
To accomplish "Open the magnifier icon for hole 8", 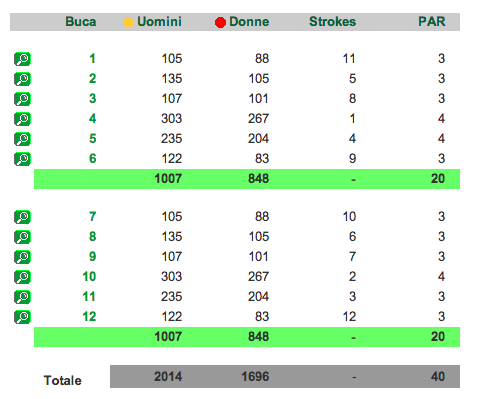I will [22, 237].
